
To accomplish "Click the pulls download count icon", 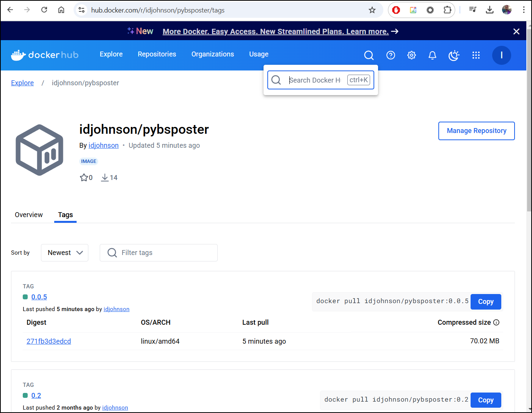I will 105,177.
